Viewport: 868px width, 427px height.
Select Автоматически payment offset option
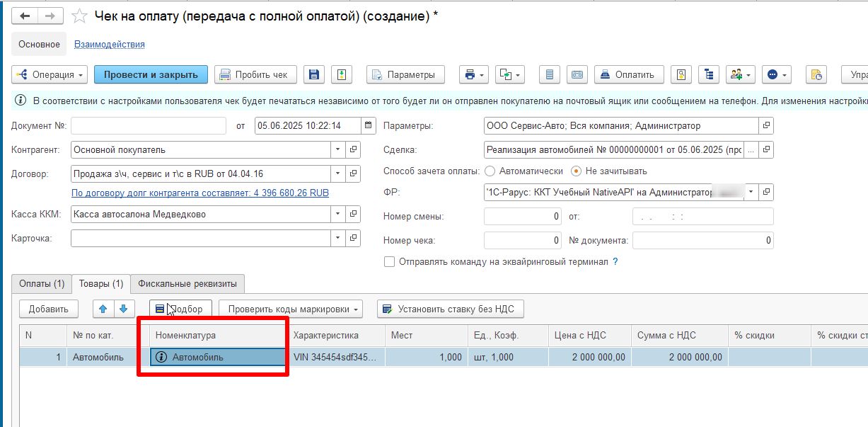[x=490, y=171]
